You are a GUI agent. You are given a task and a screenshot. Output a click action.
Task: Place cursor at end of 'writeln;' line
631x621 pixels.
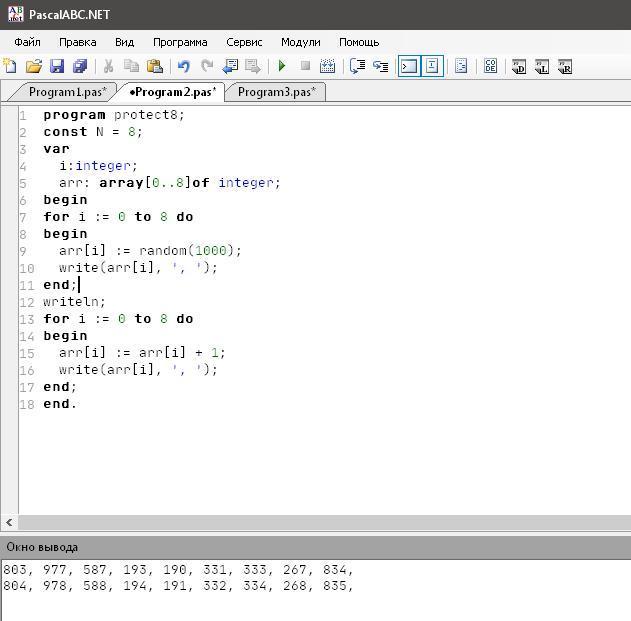pos(106,302)
